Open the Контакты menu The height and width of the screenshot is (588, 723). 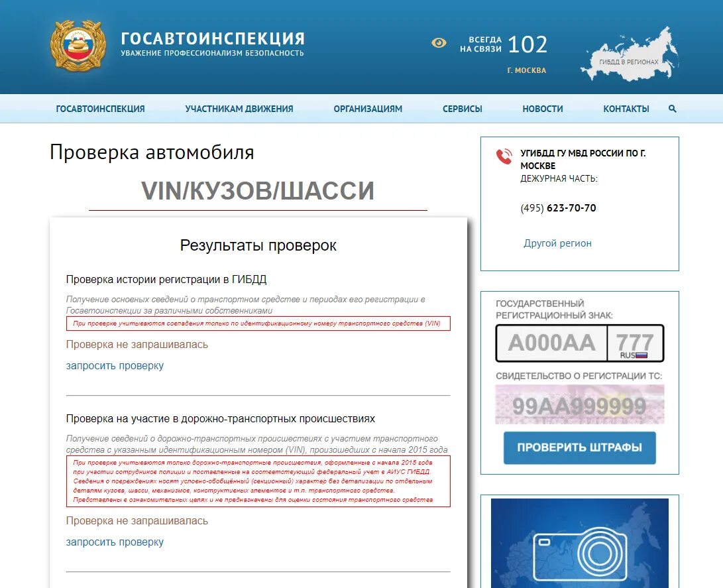pyautogui.click(x=626, y=109)
